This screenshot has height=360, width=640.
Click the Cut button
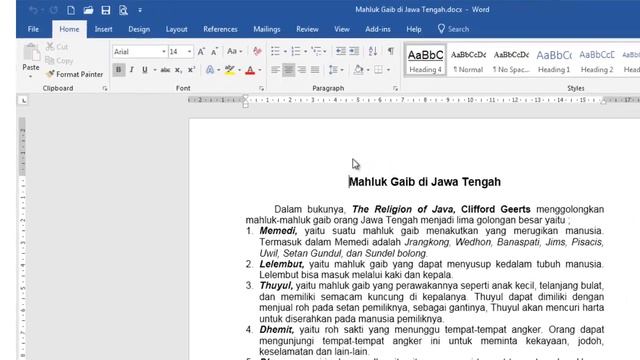coord(57,47)
